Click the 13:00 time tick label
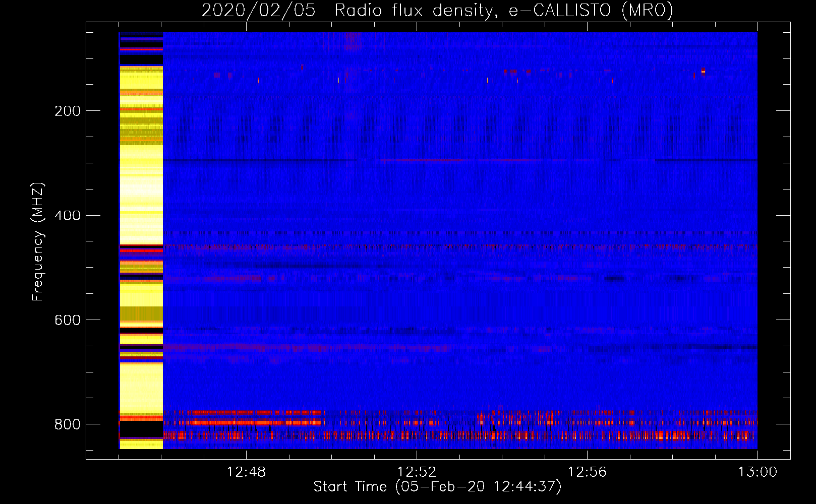Screen dimensions: 816x504 pyautogui.click(x=757, y=472)
